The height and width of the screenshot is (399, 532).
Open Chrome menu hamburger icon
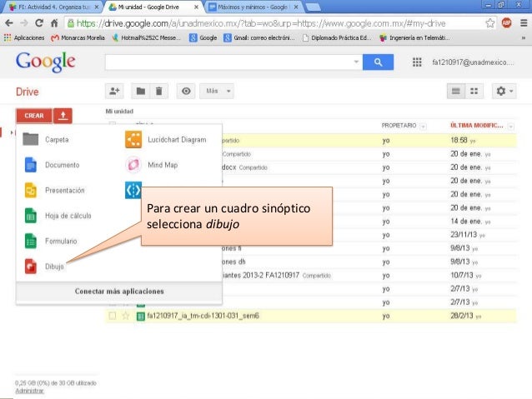point(524,23)
